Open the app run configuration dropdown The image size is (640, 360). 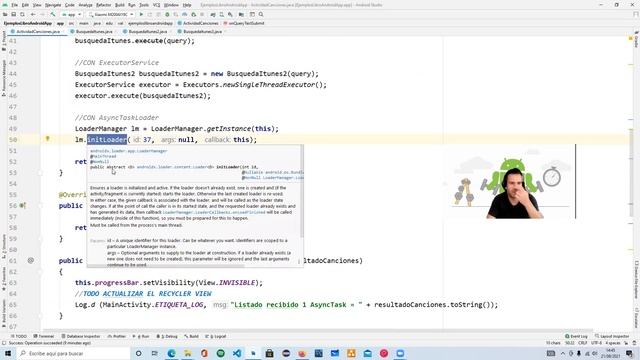pos(71,14)
